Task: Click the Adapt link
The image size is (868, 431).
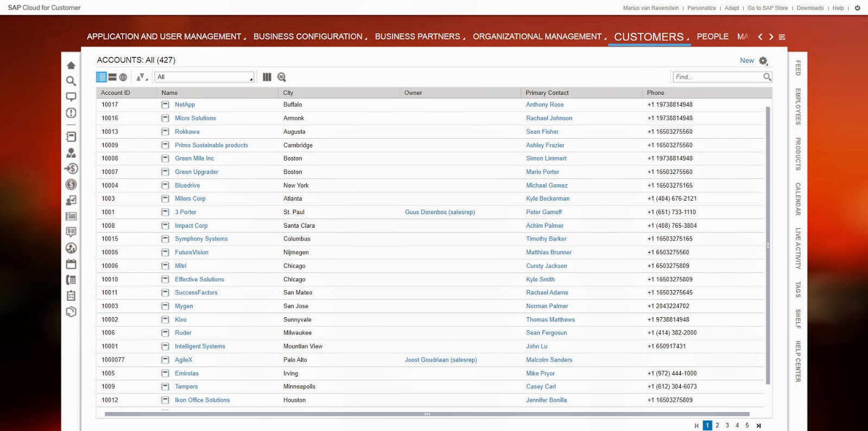Action: [x=732, y=8]
